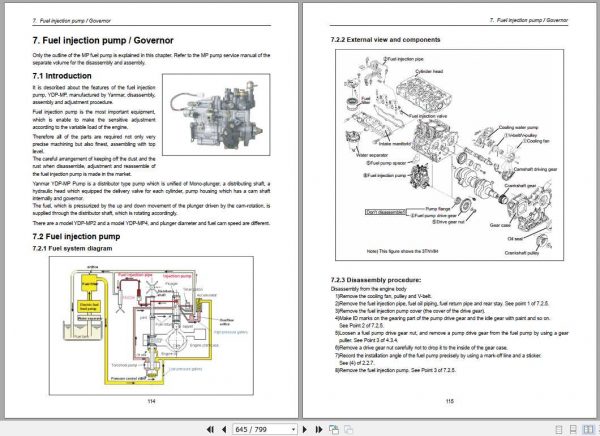Open the page number dropdown arrow
This screenshot has width=600, height=436.
point(293,429)
